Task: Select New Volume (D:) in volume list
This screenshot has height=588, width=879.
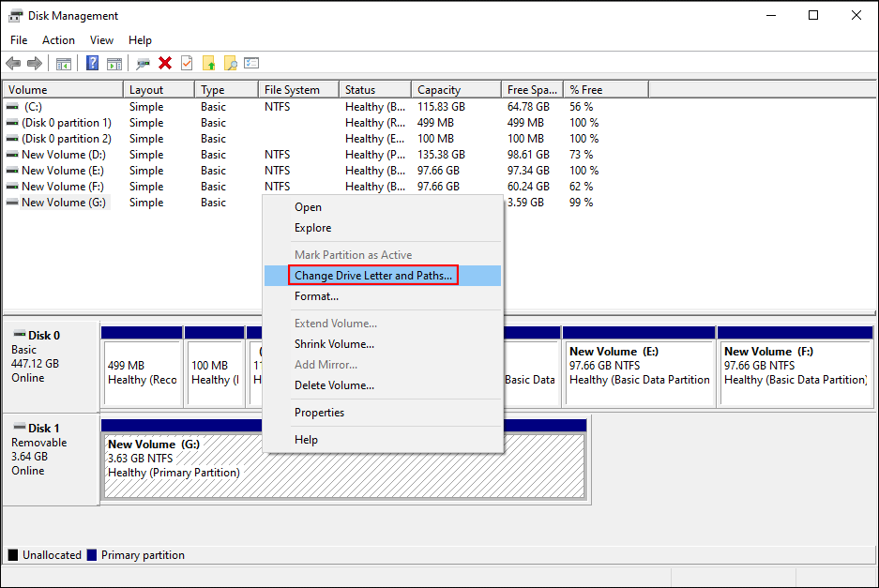Action: point(63,155)
